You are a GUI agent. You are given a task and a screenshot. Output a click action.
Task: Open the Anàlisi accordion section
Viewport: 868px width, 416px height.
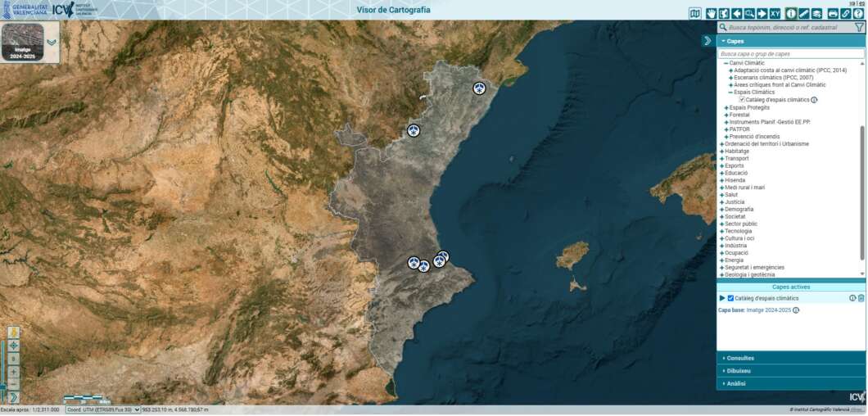click(x=790, y=384)
